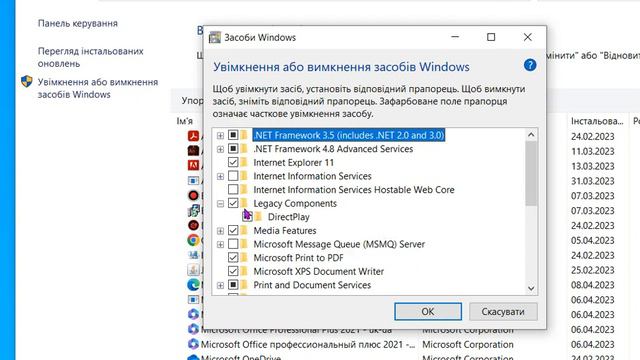Toggle the .NET Framework 3.5 checkbox
The width and height of the screenshot is (640, 360).
click(x=233, y=135)
